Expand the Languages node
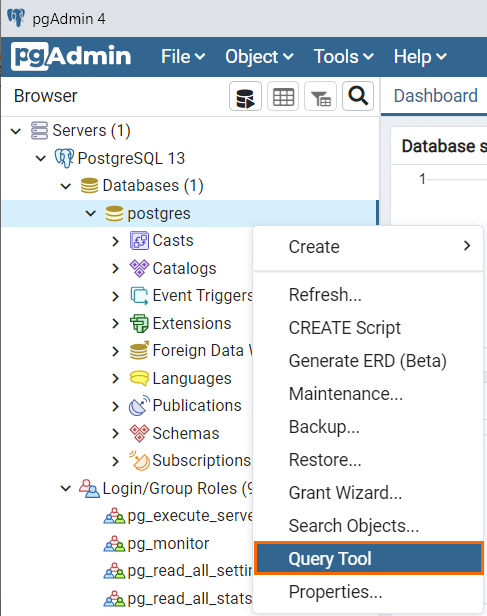Image resolution: width=487 pixels, height=616 pixels. (x=115, y=378)
